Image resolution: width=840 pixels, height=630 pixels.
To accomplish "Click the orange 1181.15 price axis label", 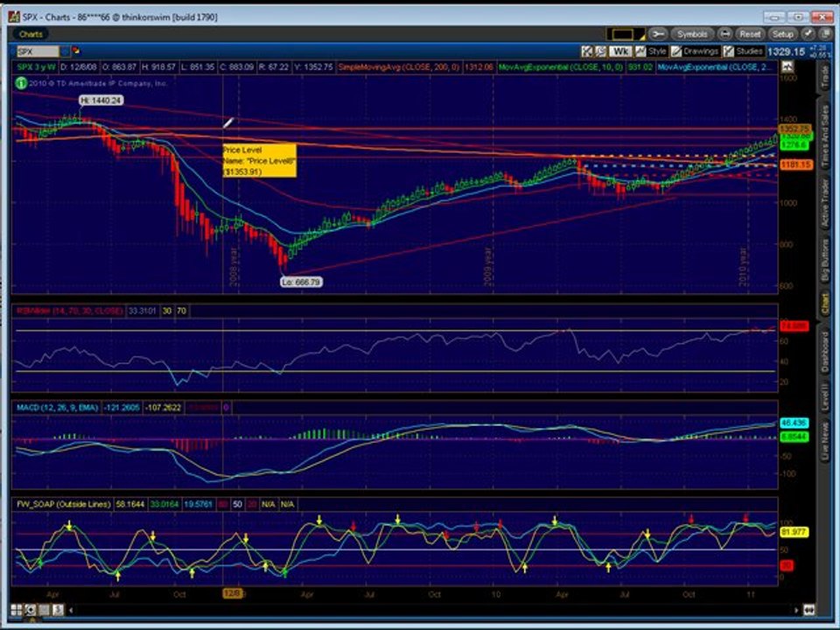I will pyautogui.click(x=796, y=165).
